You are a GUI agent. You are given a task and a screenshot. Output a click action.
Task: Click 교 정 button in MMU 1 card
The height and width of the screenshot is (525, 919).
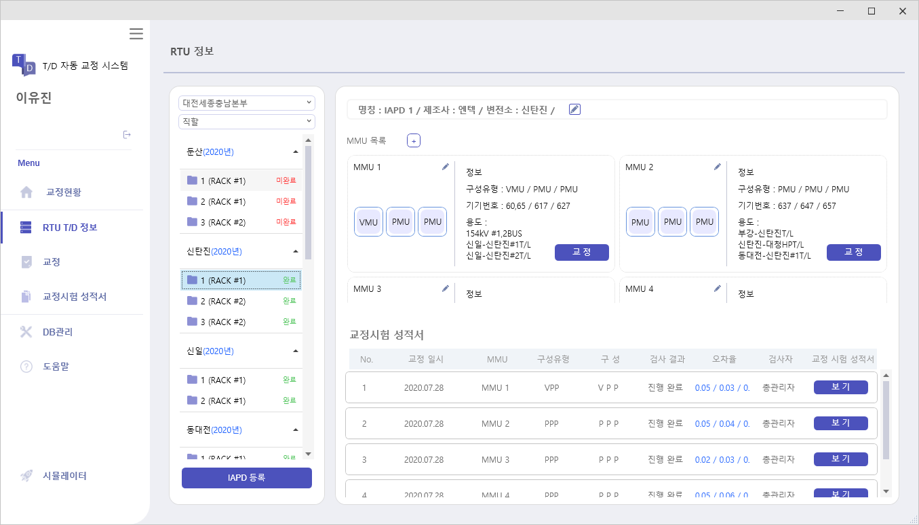[x=581, y=253]
